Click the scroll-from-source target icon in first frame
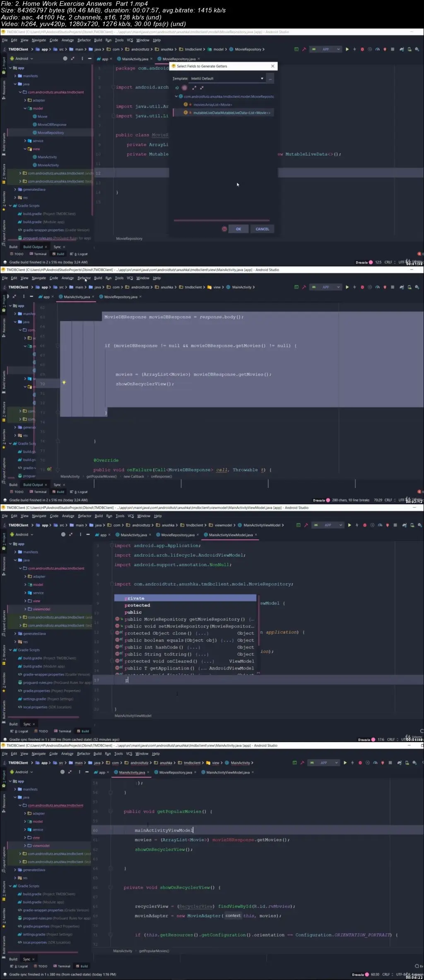424x980 pixels. point(65,59)
